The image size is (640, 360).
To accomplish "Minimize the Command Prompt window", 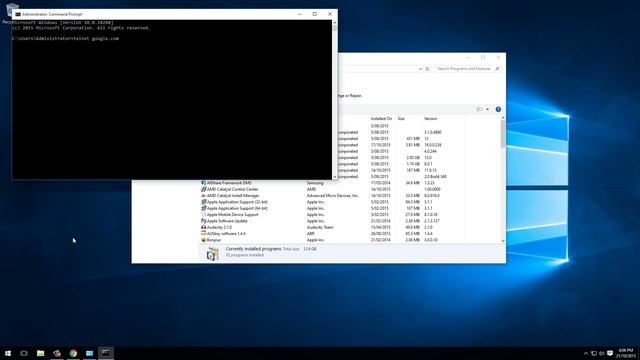I will [x=300, y=14].
